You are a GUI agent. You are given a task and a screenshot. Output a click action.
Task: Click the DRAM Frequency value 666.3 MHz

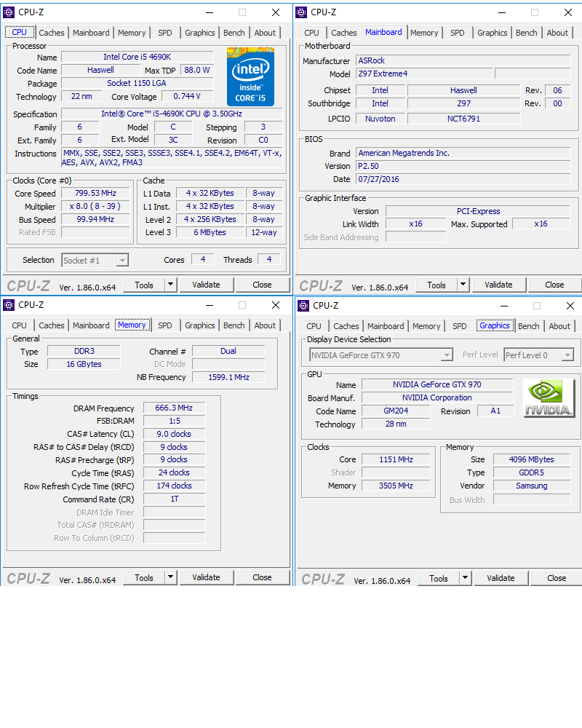(x=174, y=408)
